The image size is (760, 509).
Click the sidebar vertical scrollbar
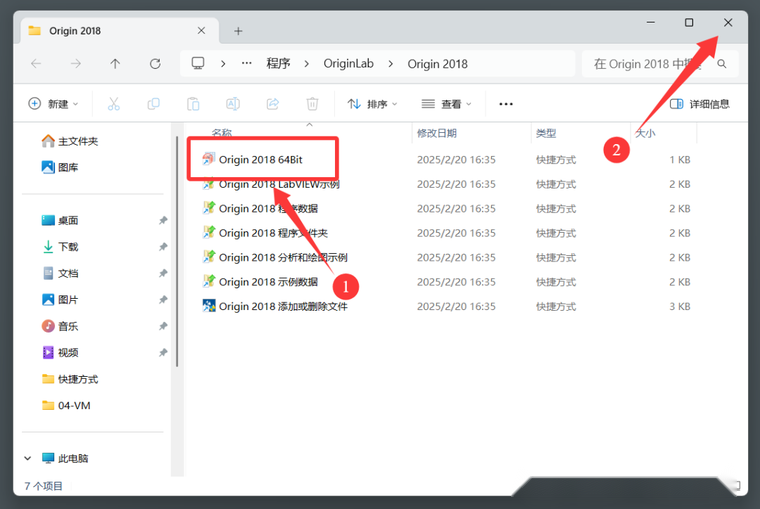pos(177,252)
